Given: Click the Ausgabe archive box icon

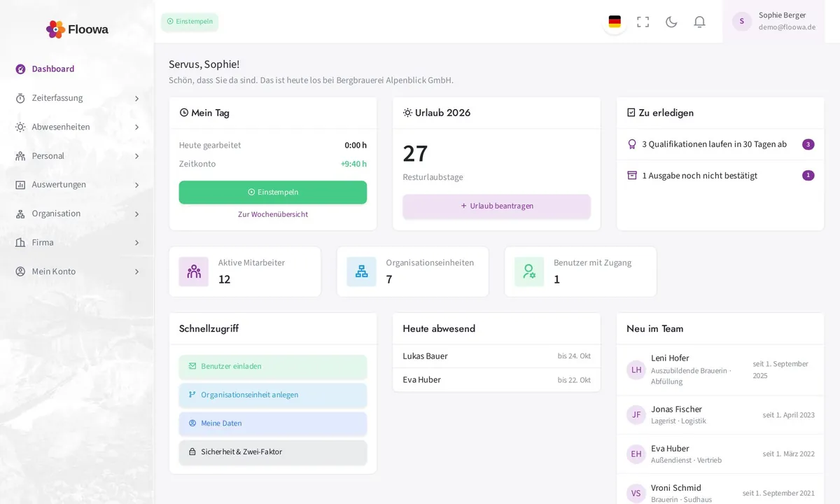Looking at the screenshot, I should tap(632, 176).
